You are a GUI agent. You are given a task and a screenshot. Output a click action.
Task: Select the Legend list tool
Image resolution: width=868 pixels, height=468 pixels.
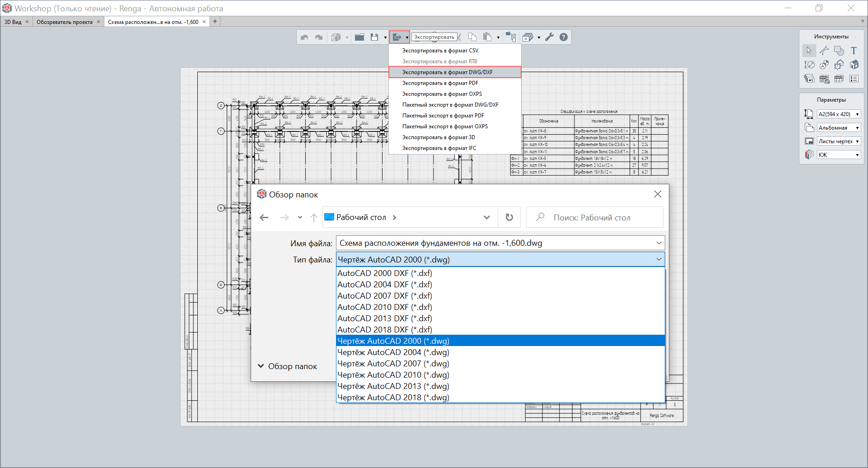click(854, 79)
